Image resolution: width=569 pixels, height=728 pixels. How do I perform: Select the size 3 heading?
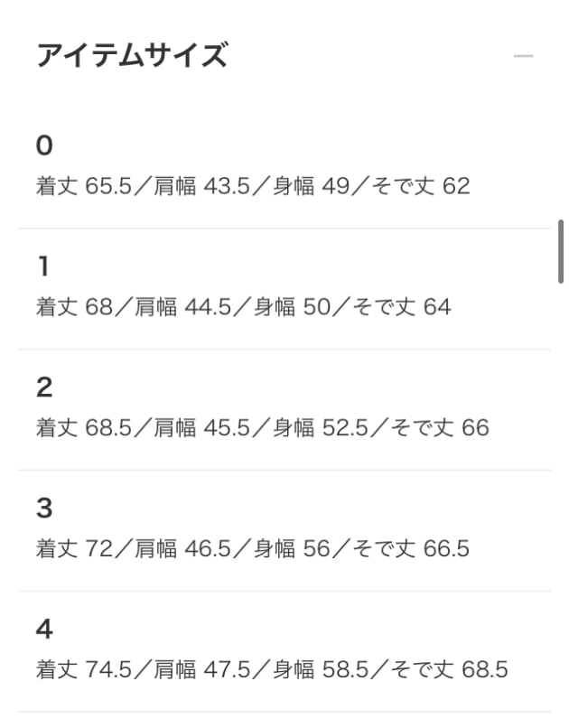point(45,509)
